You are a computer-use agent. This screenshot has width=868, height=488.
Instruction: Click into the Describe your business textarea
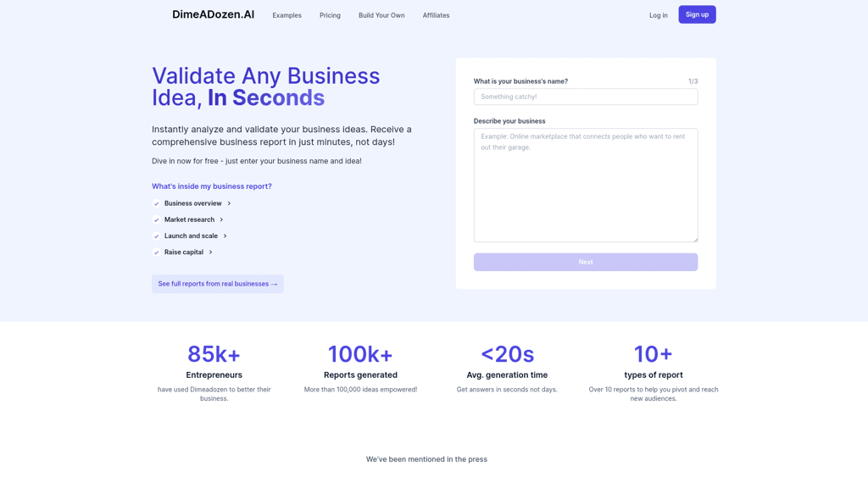pyautogui.click(x=585, y=185)
